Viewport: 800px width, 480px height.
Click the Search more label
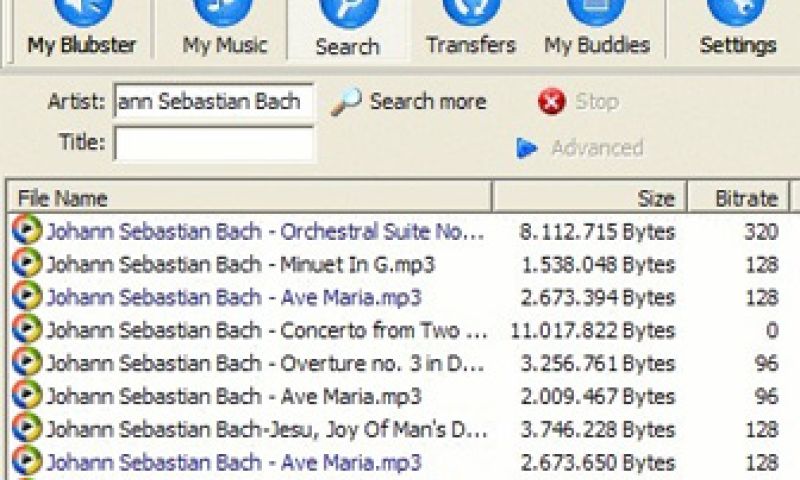tap(428, 102)
